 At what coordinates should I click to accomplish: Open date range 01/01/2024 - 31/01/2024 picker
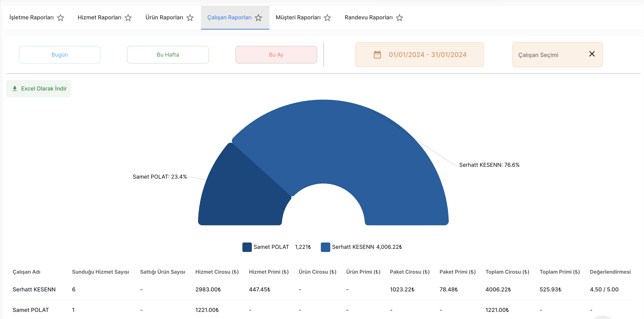pyautogui.click(x=420, y=55)
